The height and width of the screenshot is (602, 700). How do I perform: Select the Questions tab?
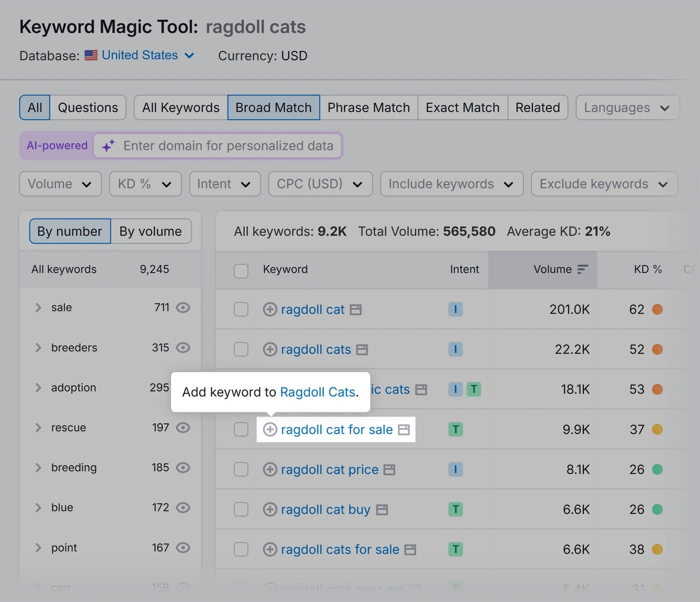pos(88,108)
